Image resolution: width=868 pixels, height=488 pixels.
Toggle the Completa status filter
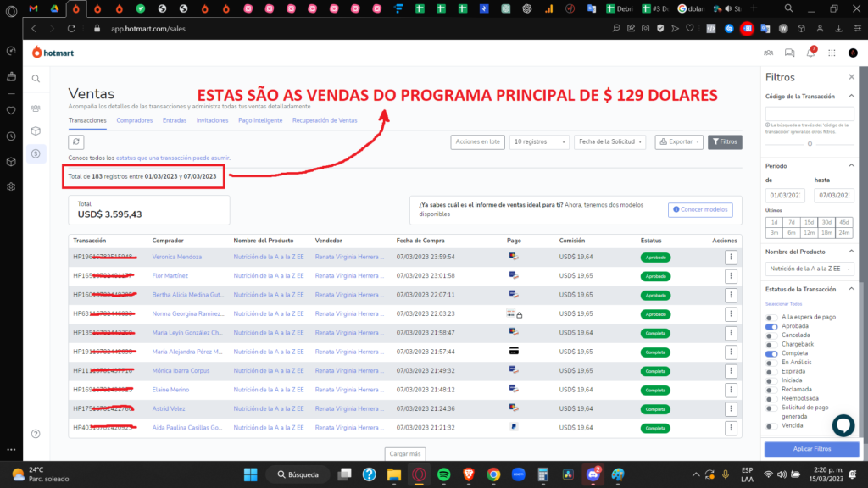[x=771, y=353]
